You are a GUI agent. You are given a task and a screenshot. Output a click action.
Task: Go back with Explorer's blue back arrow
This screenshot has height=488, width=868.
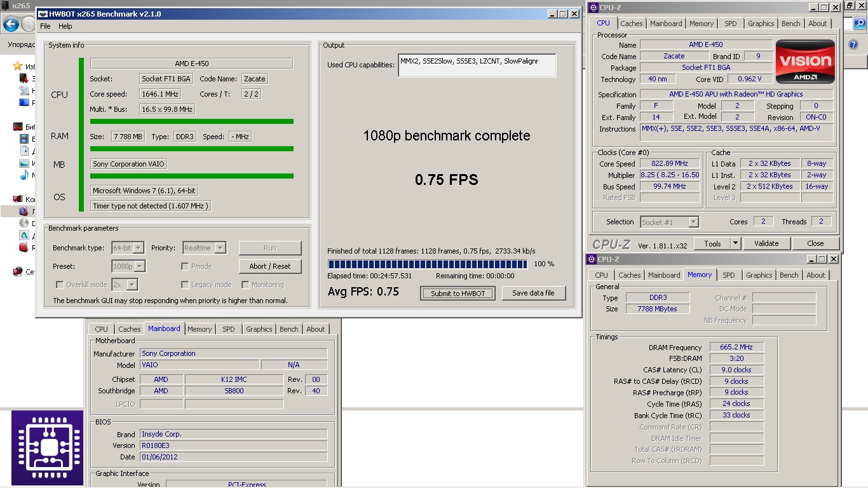[x=11, y=25]
